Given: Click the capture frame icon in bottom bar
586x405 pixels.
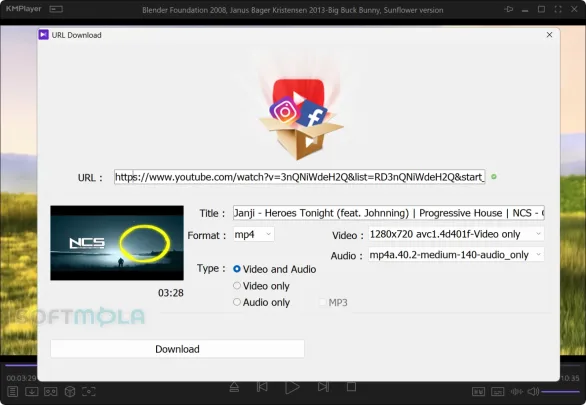Looking at the screenshot, I should pos(89,391).
